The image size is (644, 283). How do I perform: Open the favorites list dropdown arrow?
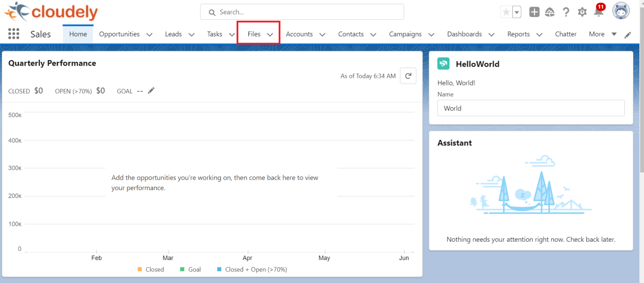point(517,12)
